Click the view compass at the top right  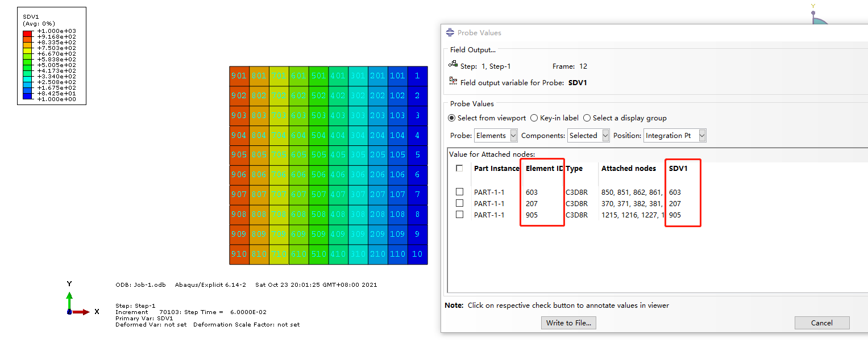(819, 14)
